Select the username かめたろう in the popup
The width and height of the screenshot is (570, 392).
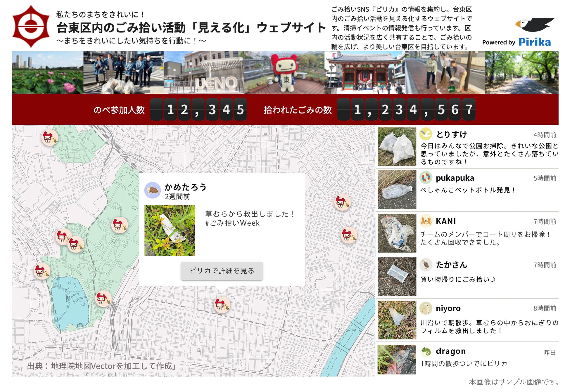click(186, 187)
